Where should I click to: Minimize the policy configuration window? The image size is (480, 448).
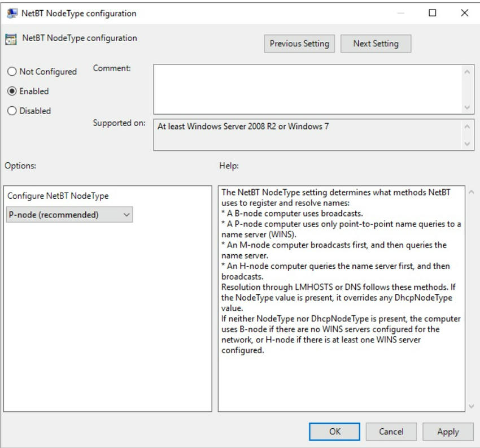(401, 13)
